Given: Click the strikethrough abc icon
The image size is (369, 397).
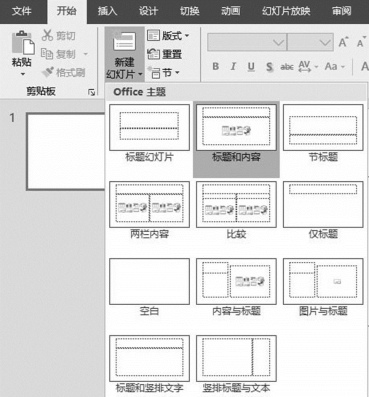Looking at the screenshot, I should [287, 67].
